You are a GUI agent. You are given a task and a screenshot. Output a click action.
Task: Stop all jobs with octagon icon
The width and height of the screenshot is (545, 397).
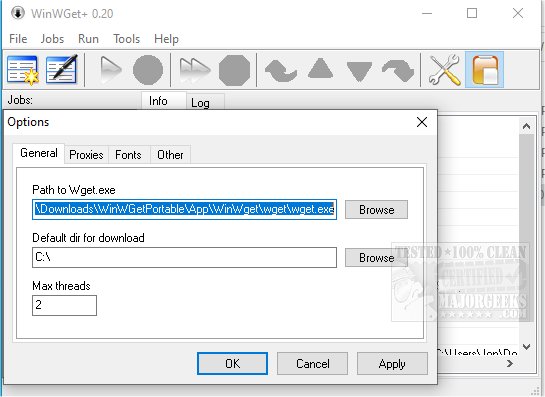[234, 70]
